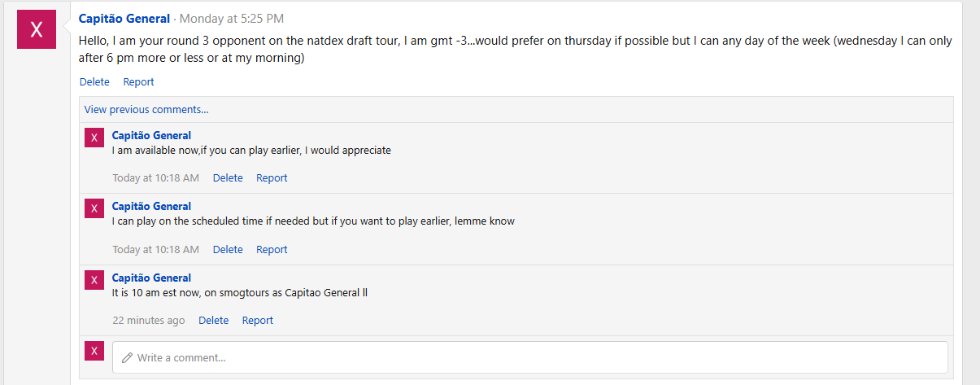Click the avatar next to the comment box
Image resolution: width=980 pixels, height=385 pixels.
pos(94,351)
